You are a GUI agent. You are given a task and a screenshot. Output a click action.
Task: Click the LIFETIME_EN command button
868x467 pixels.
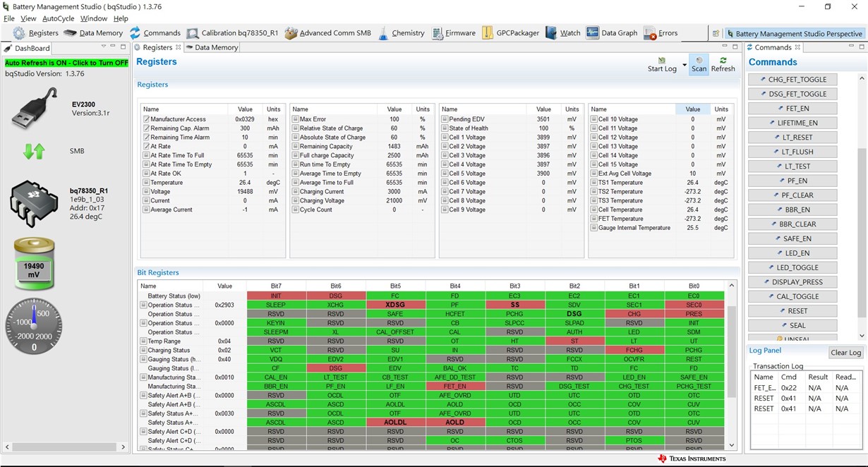(792, 123)
